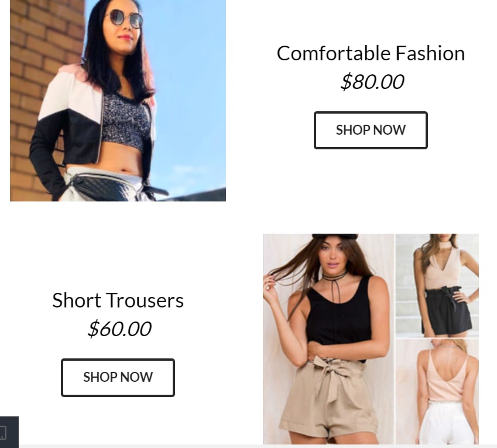
Task: Click the black quilted belt bag
Action: (106, 187)
